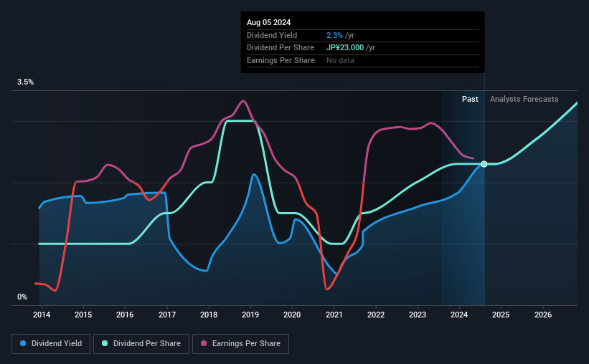The height and width of the screenshot is (364, 589).
Task: Click the 0% y-axis label
Action: point(22,297)
